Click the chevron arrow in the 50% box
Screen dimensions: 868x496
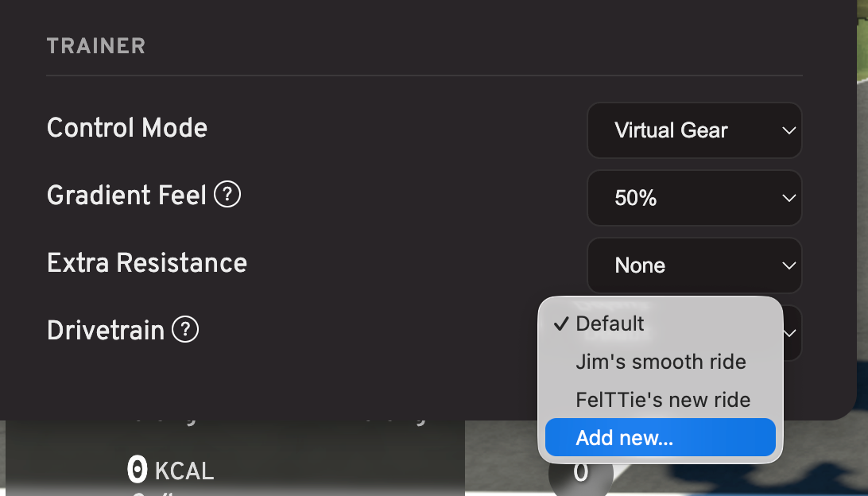[789, 198]
